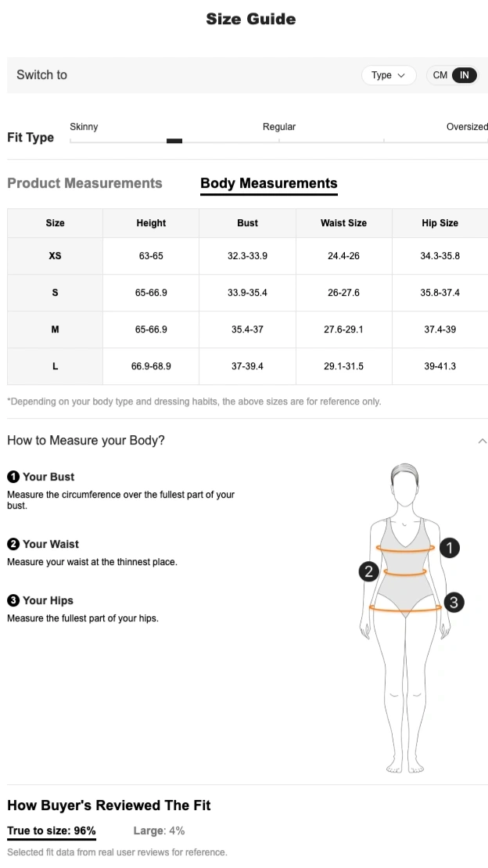The image size is (488, 868).
Task: Click the XS size row label
Action: [x=55, y=256]
